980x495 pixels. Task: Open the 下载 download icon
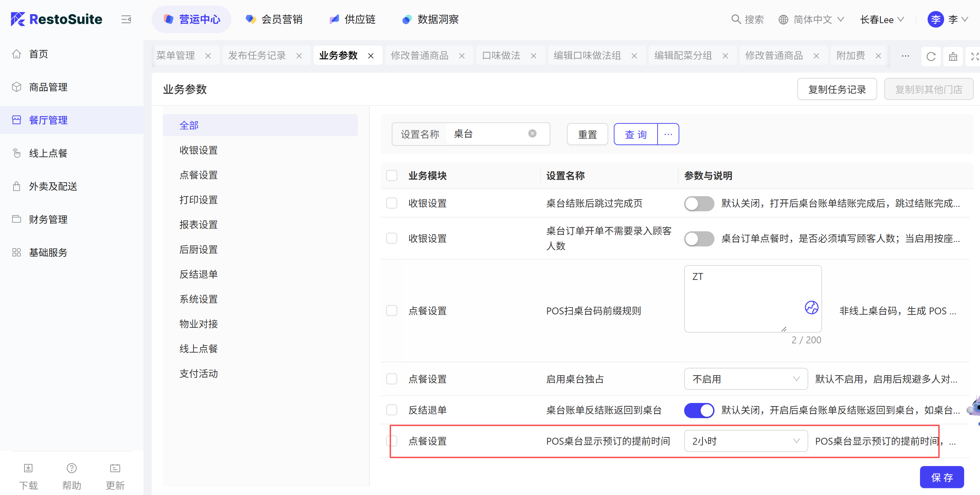point(28,468)
